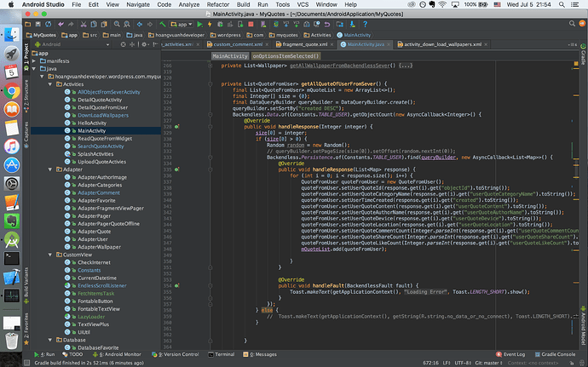Click the Replace icon in the toolbar
The image size is (588, 367).
tap(127, 24)
